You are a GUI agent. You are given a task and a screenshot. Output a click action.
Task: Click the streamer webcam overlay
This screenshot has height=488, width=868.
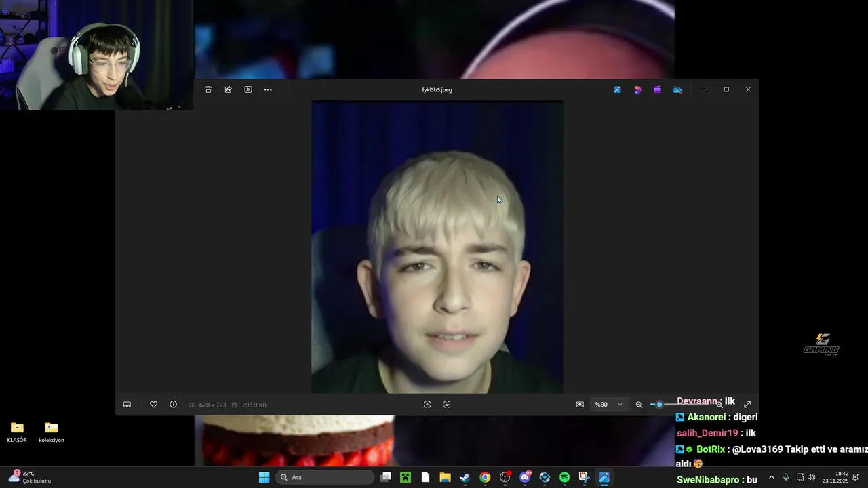(96, 55)
